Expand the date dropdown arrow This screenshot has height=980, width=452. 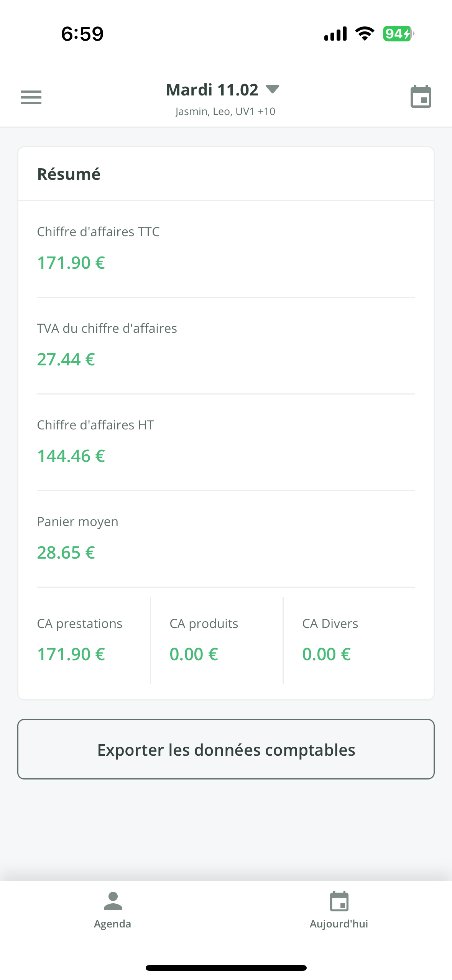click(273, 89)
